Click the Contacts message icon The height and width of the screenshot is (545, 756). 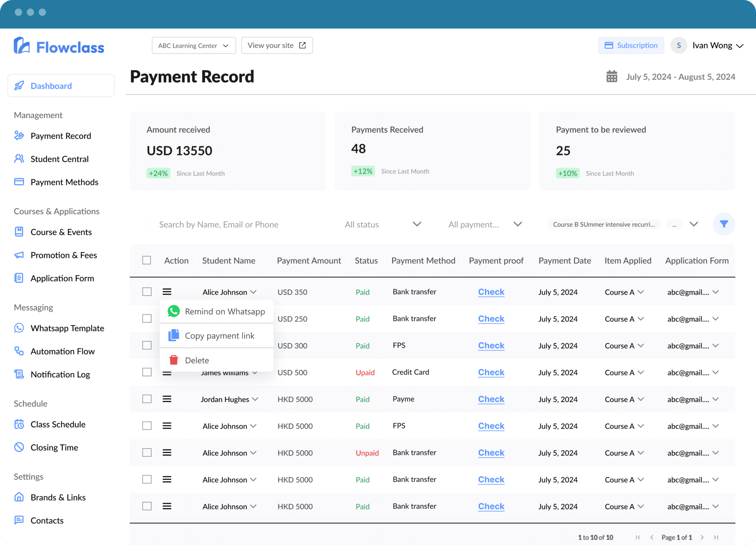pos(19,520)
